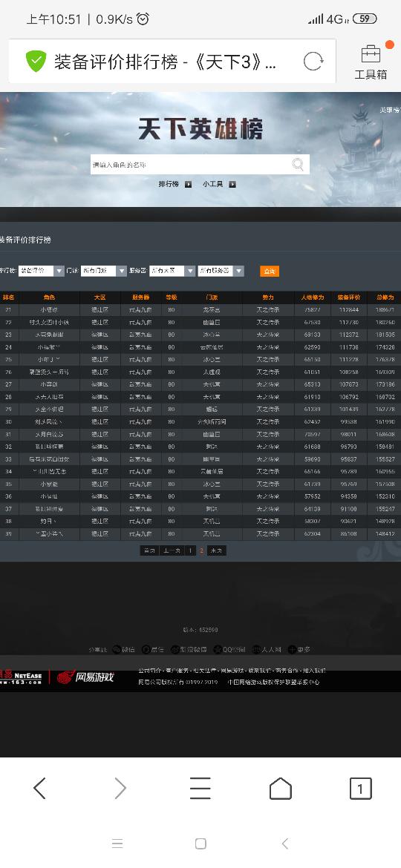Open the 所有门派 dropdown
The width and height of the screenshot is (401, 868).
105,271
